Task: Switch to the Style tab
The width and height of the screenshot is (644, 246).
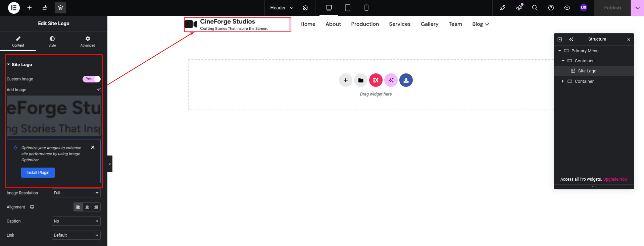Action: (x=52, y=41)
